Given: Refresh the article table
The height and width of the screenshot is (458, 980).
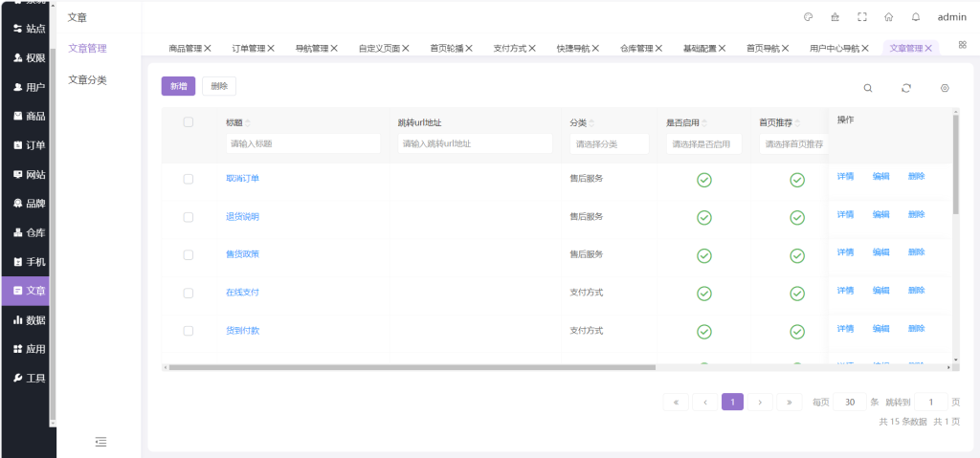Looking at the screenshot, I should (x=906, y=88).
